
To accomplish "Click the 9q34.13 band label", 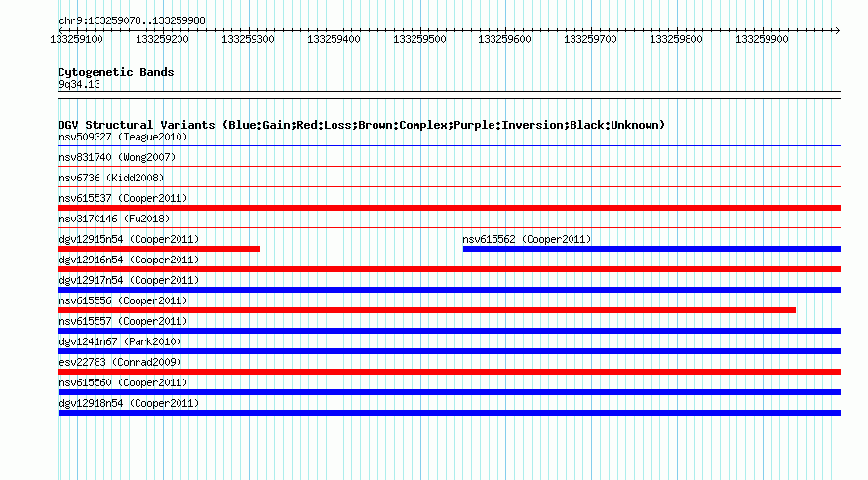I will click(79, 84).
